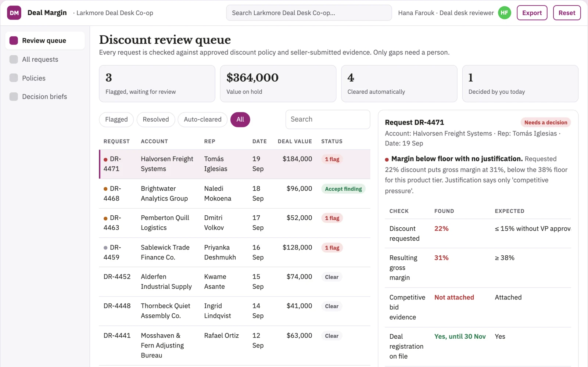
Task: Click the $364,000 Value on hold card
Action: coord(278,84)
